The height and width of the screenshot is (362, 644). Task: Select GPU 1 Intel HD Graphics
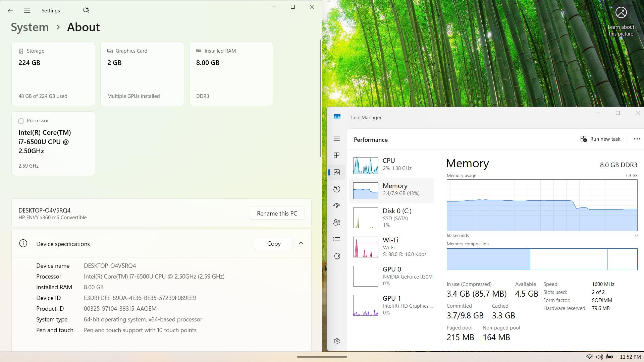coord(391,305)
